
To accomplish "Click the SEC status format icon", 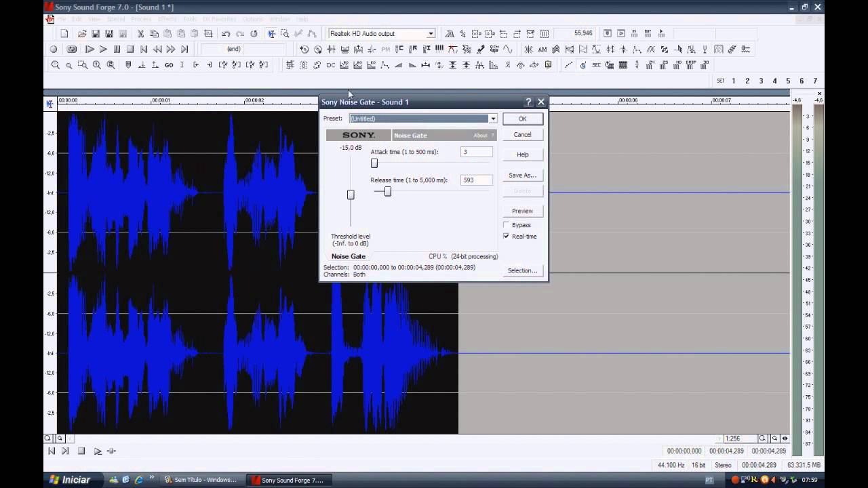I will (596, 65).
